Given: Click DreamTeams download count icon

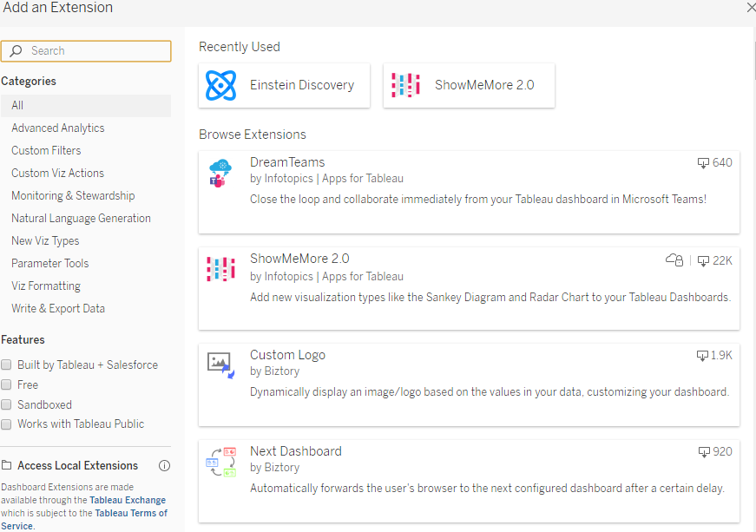Looking at the screenshot, I should point(703,163).
